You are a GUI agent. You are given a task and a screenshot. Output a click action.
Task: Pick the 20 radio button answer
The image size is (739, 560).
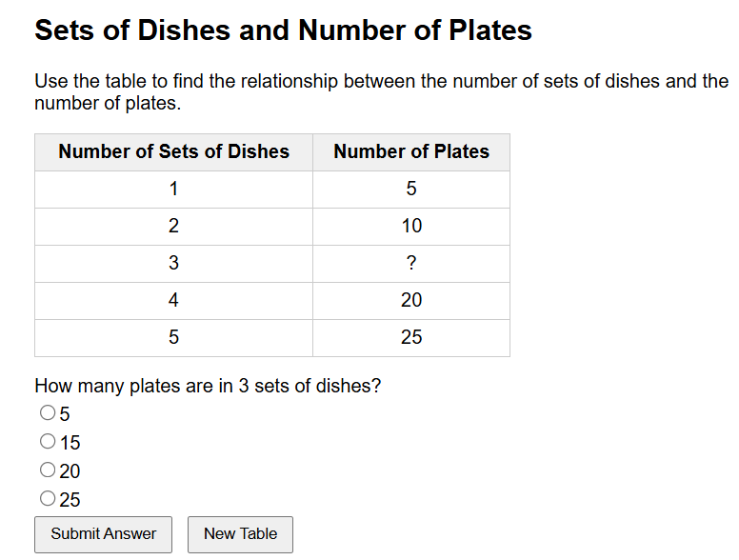[x=48, y=470]
